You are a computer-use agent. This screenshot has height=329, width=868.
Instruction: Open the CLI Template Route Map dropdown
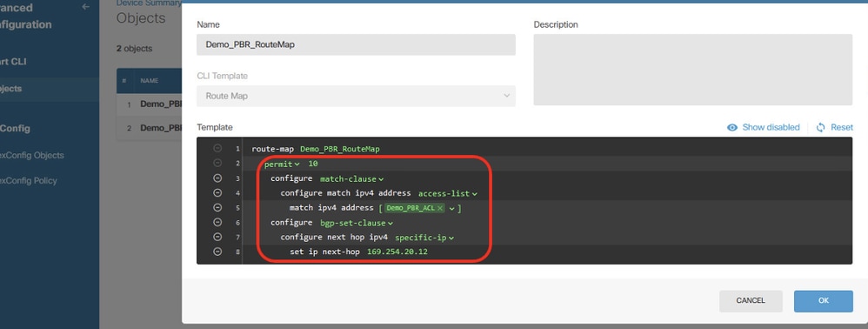click(x=356, y=96)
